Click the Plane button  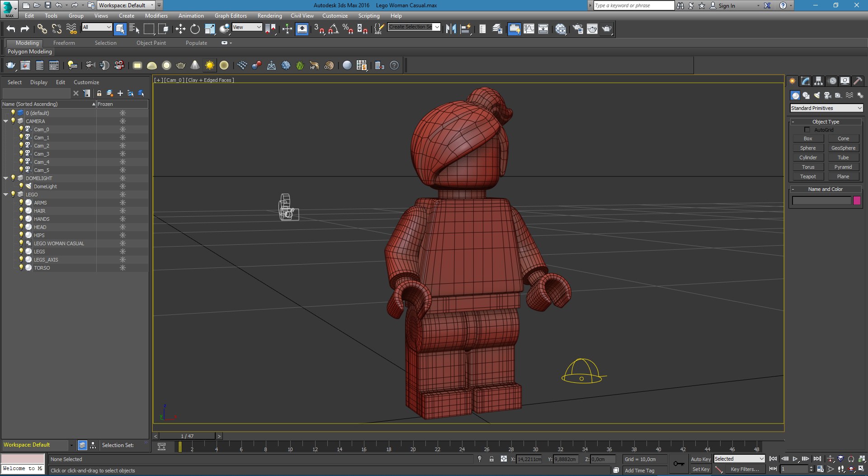tap(843, 176)
